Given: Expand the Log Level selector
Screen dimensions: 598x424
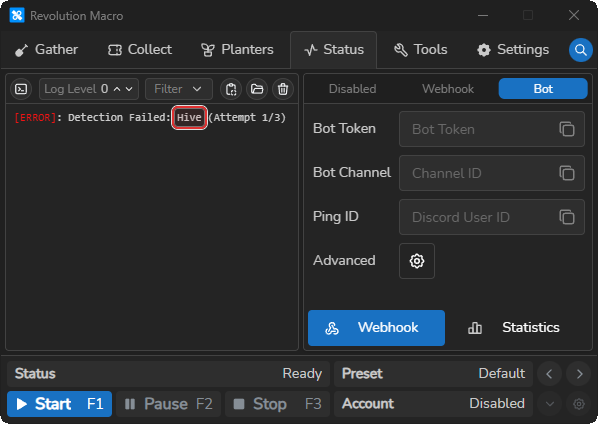Looking at the screenshot, I should pos(89,89).
